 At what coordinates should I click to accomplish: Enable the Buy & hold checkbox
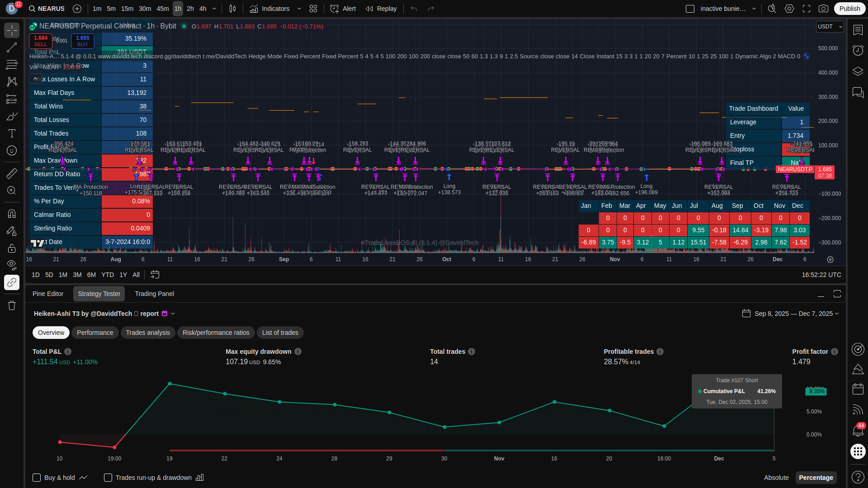37,478
